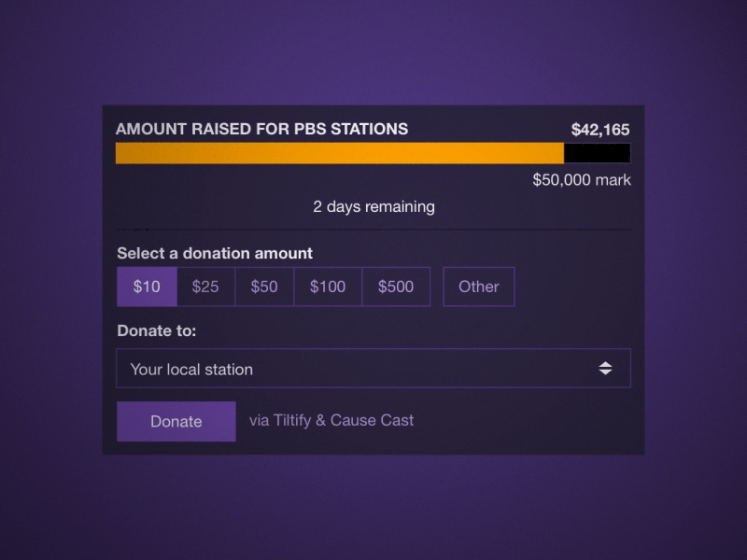Image resolution: width=747 pixels, height=560 pixels.
Task: Select the $500 donation amount
Action: point(396,287)
